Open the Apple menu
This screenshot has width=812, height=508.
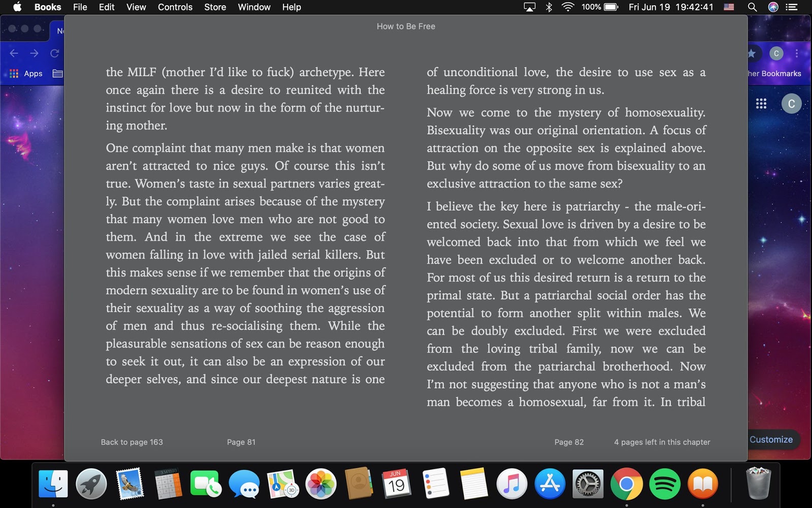[17, 7]
